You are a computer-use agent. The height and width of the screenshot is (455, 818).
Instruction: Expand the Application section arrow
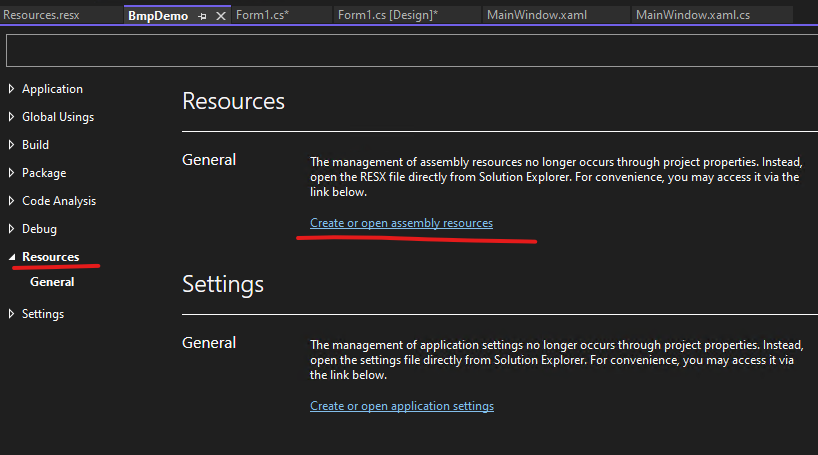pyautogui.click(x=11, y=89)
